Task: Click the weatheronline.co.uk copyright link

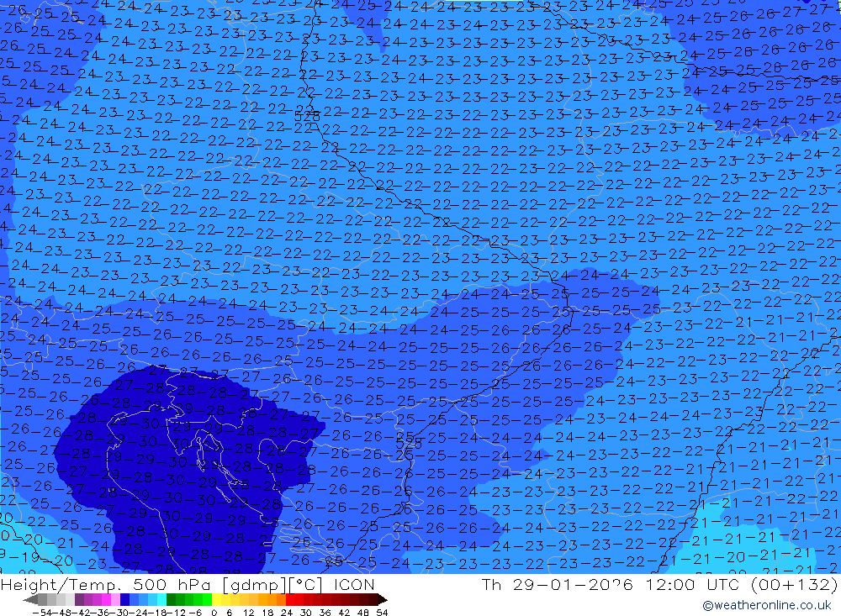Action: 767,605
